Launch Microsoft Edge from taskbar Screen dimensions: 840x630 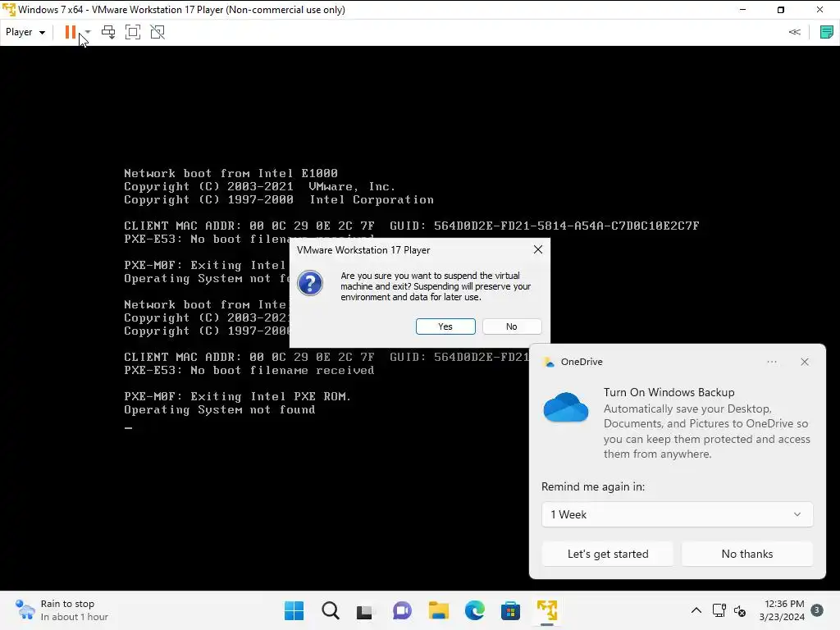pyautogui.click(x=475, y=610)
